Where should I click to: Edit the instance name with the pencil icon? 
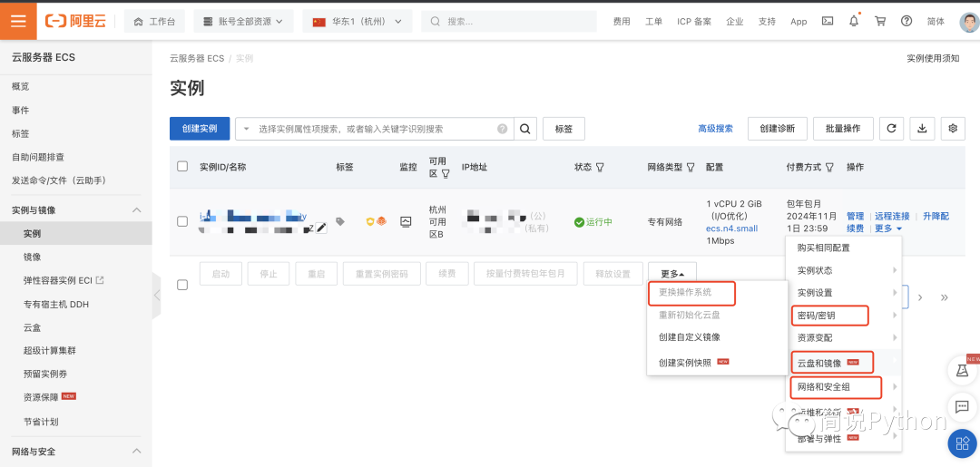click(x=321, y=229)
